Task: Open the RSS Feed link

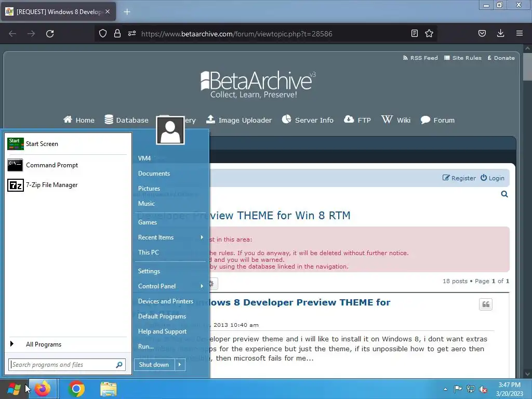Action: [420, 58]
